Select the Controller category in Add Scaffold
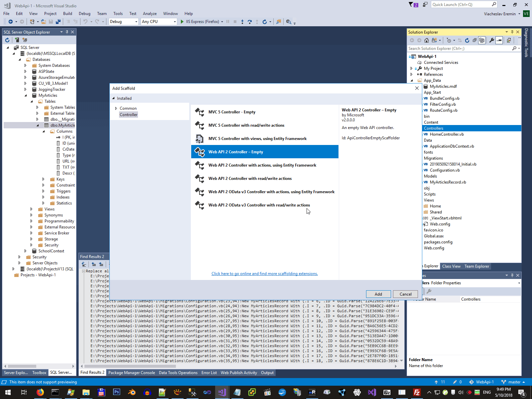Viewport: 532px width, 399px height. (128, 115)
